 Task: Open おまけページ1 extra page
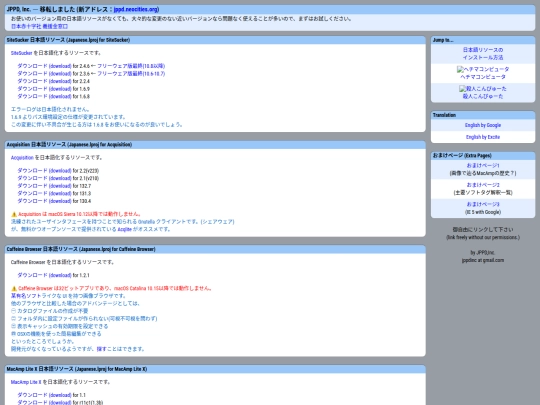pos(483,165)
